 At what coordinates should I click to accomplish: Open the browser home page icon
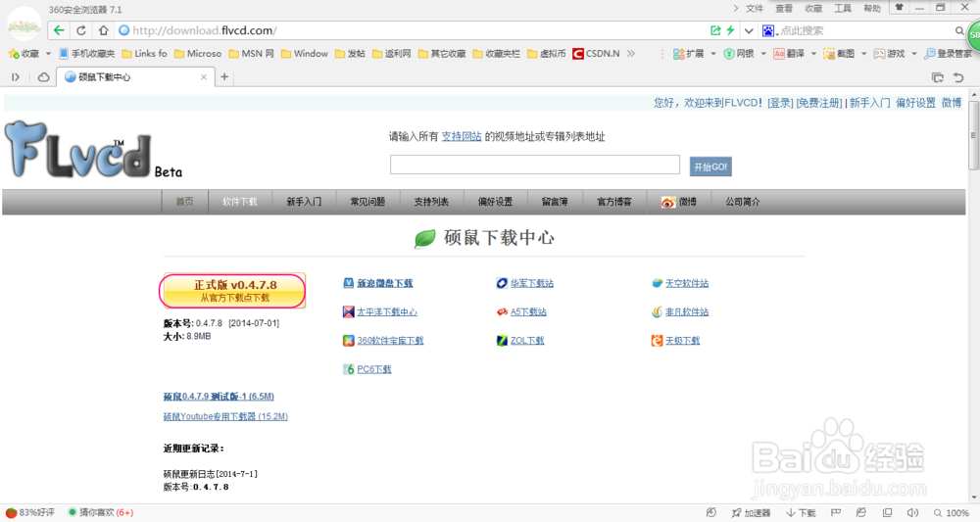pos(103,30)
